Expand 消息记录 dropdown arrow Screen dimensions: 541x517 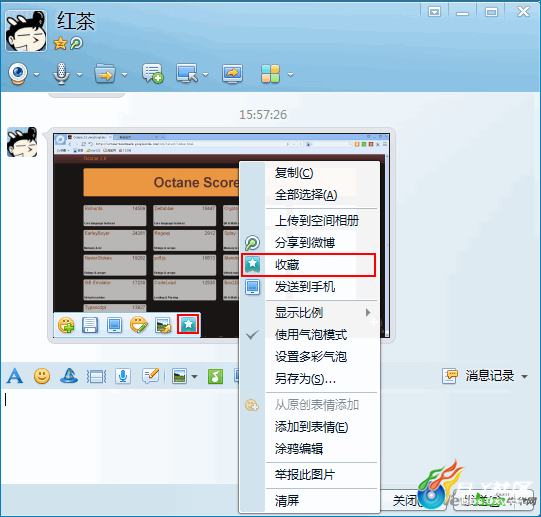pos(524,377)
